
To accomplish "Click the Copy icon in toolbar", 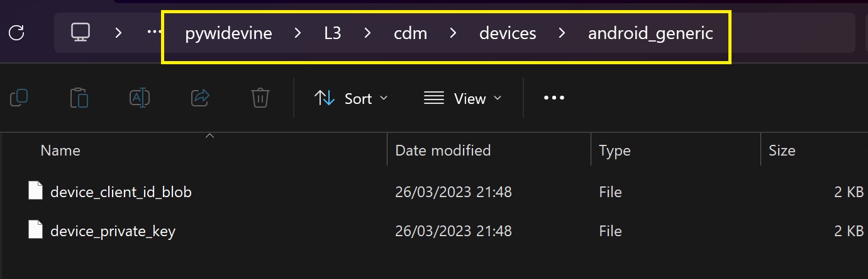I will 19,98.
